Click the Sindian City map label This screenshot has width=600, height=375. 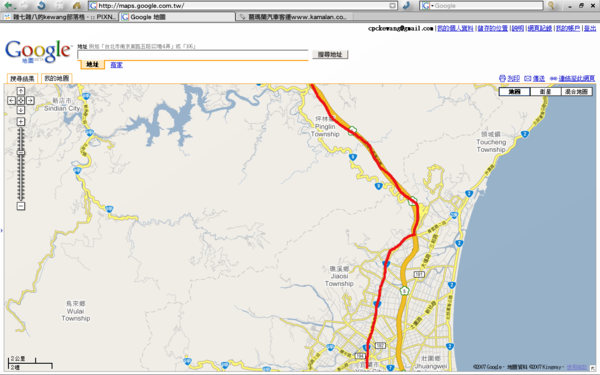[62, 104]
